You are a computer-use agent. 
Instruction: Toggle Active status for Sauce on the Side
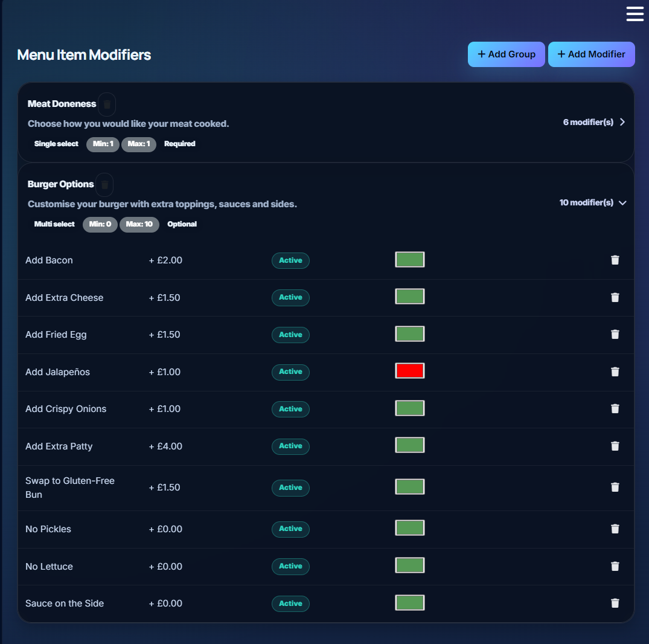[290, 604]
